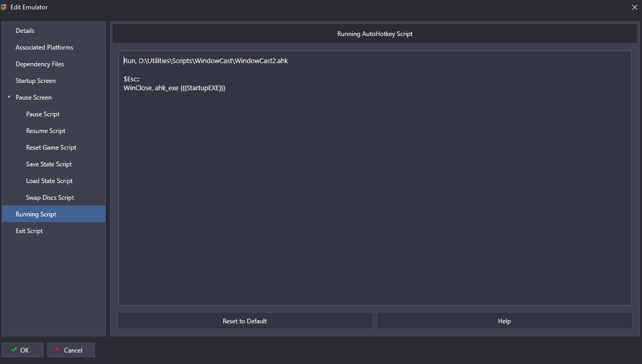642x364 pixels.
Task: Click the LaunchBox app icon in title bar
Action: coord(4,7)
